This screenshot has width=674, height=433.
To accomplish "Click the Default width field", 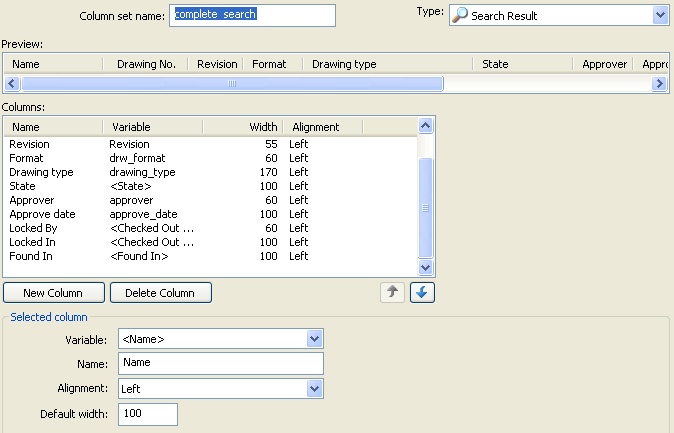I will [148, 414].
